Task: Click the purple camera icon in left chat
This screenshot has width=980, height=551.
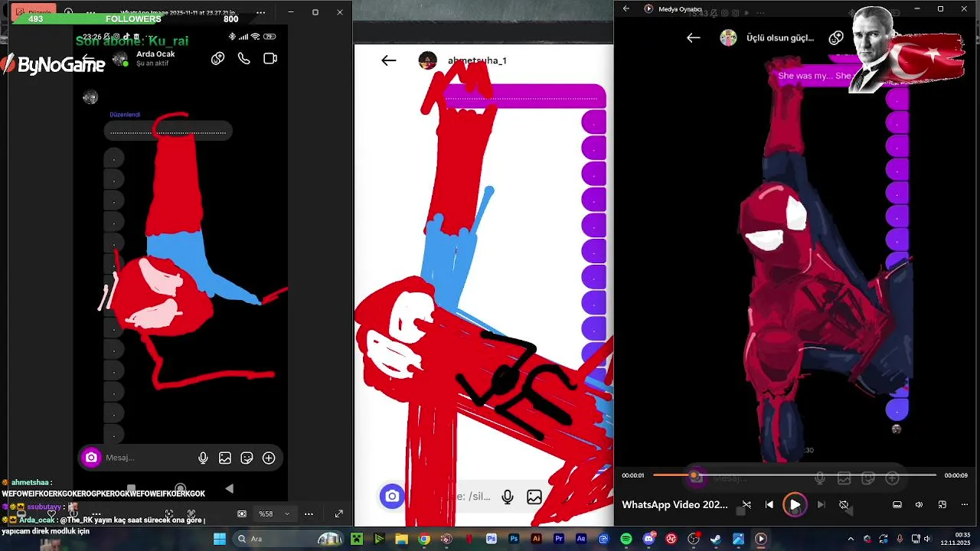Action: click(91, 458)
